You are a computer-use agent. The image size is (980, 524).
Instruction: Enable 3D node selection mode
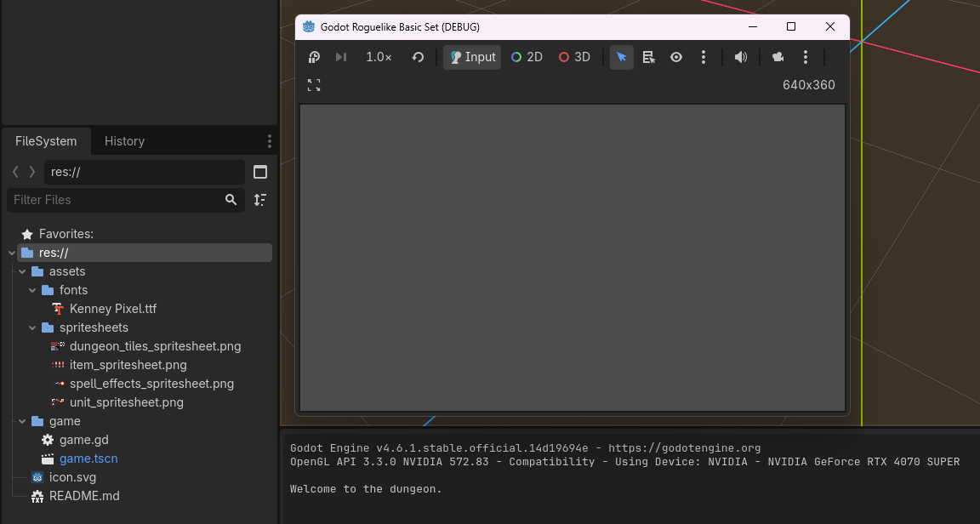pos(574,57)
